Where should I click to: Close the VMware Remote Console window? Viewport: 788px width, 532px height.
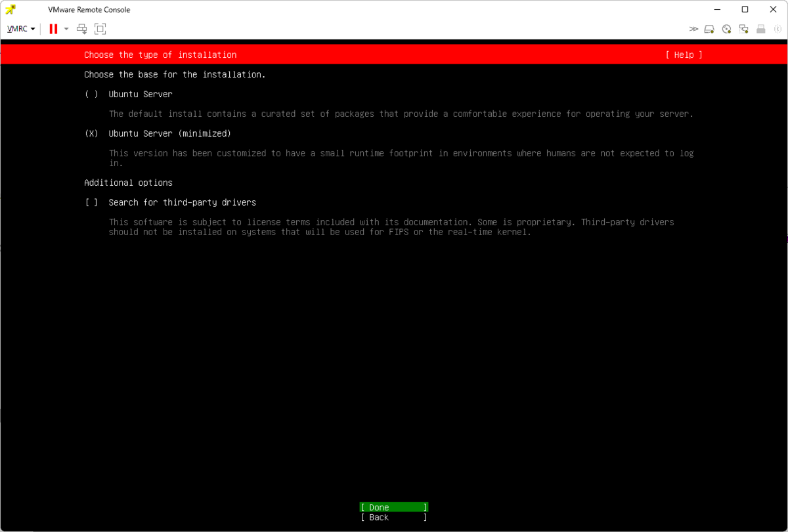tap(773, 9)
